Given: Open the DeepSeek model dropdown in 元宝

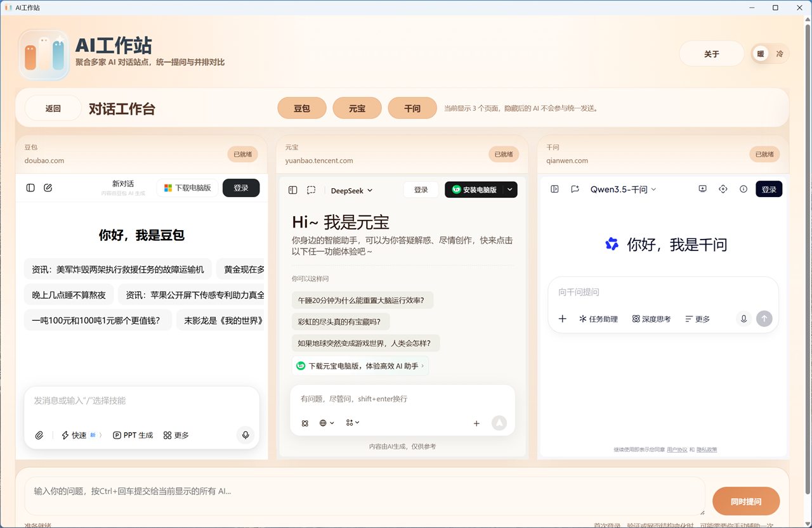Looking at the screenshot, I should click(351, 190).
